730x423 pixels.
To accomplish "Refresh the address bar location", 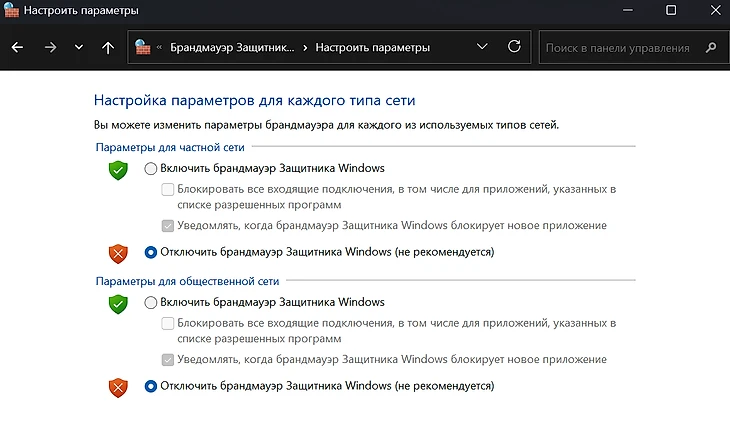I will [x=514, y=47].
